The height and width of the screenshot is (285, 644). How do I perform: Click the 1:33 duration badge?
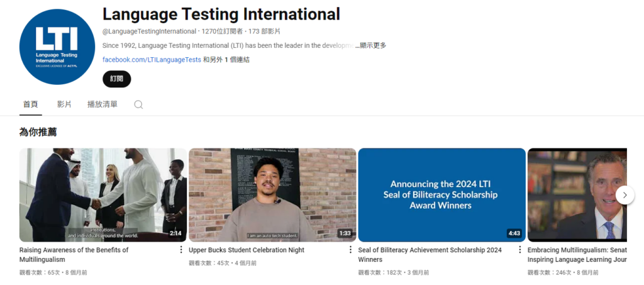coord(345,233)
